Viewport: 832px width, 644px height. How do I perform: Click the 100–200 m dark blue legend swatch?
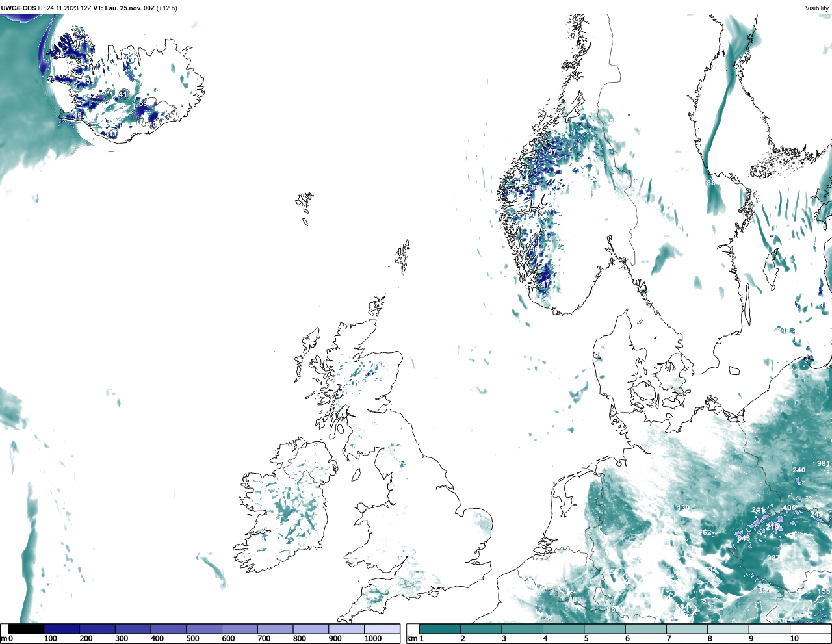(62, 628)
